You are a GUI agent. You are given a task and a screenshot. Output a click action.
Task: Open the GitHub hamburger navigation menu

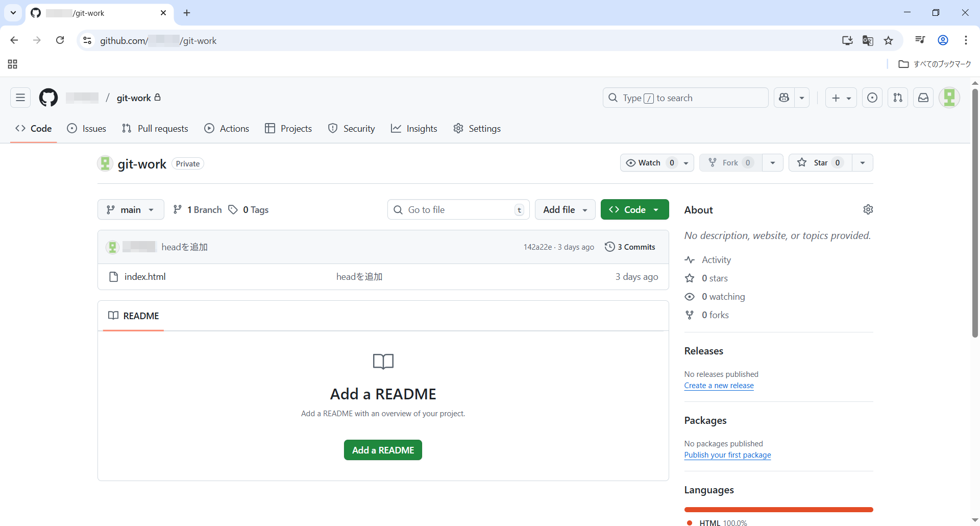20,98
